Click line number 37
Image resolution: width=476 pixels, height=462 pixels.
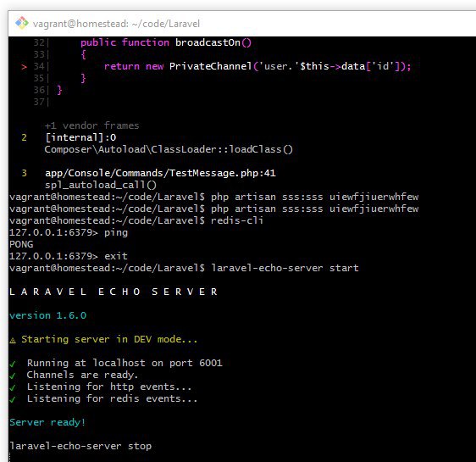pos(39,102)
